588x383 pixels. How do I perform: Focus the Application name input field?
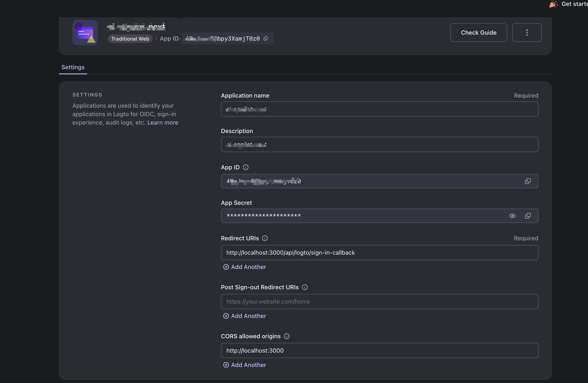379,109
